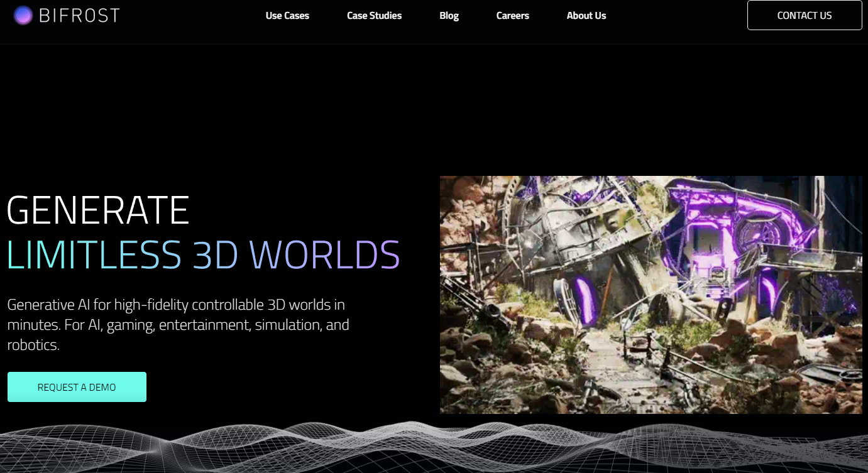Click the BIFROST wordmark text
The height and width of the screenshot is (473, 868).
(79, 16)
